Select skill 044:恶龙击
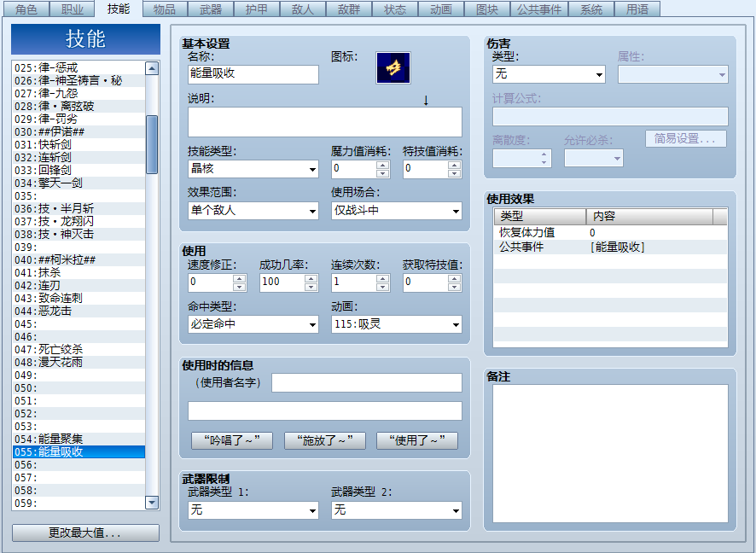Image resolution: width=756 pixels, height=553 pixels. 79,311
